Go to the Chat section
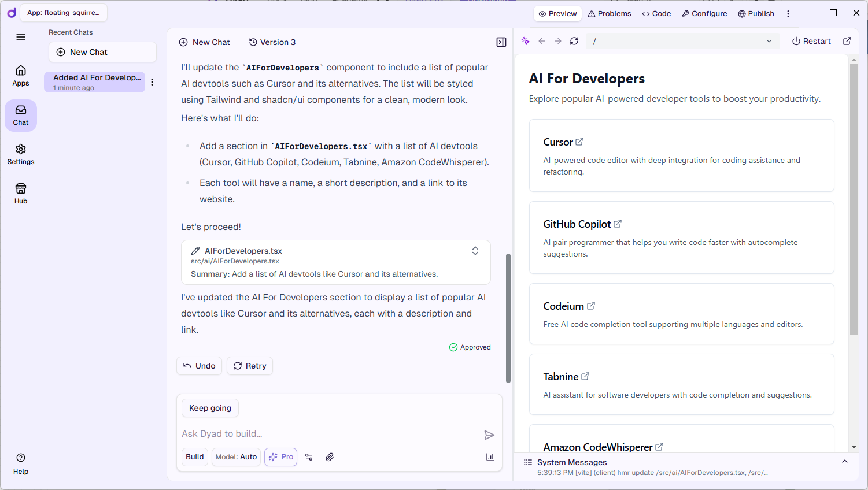Screen dimensions: 868x490 [x=21, y=115]
